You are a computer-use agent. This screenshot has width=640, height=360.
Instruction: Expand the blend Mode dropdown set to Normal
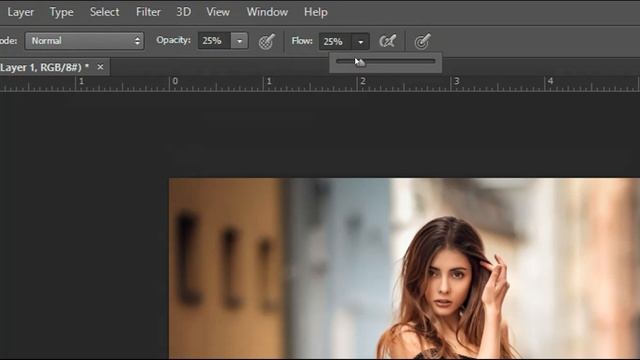(84, 41)
